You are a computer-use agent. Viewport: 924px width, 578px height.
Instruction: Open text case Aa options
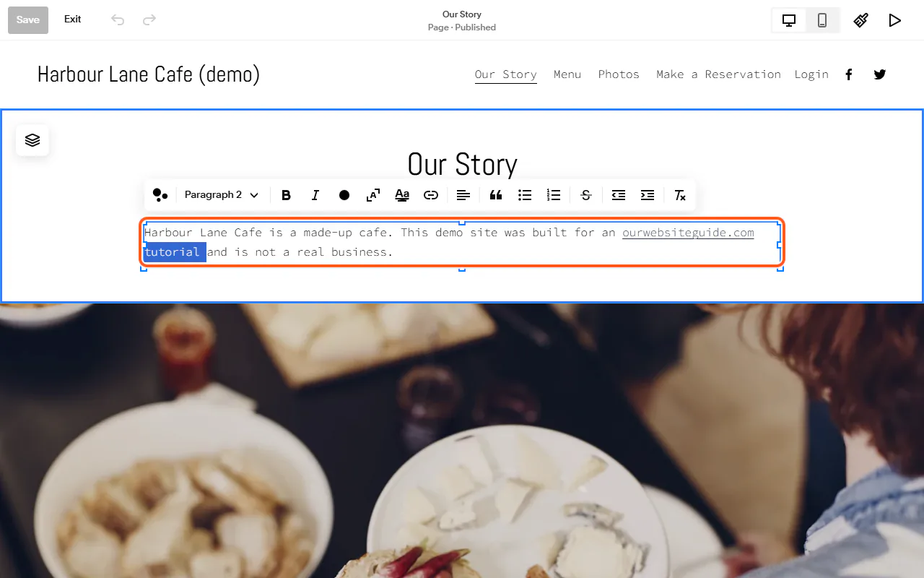click(402, 195)
